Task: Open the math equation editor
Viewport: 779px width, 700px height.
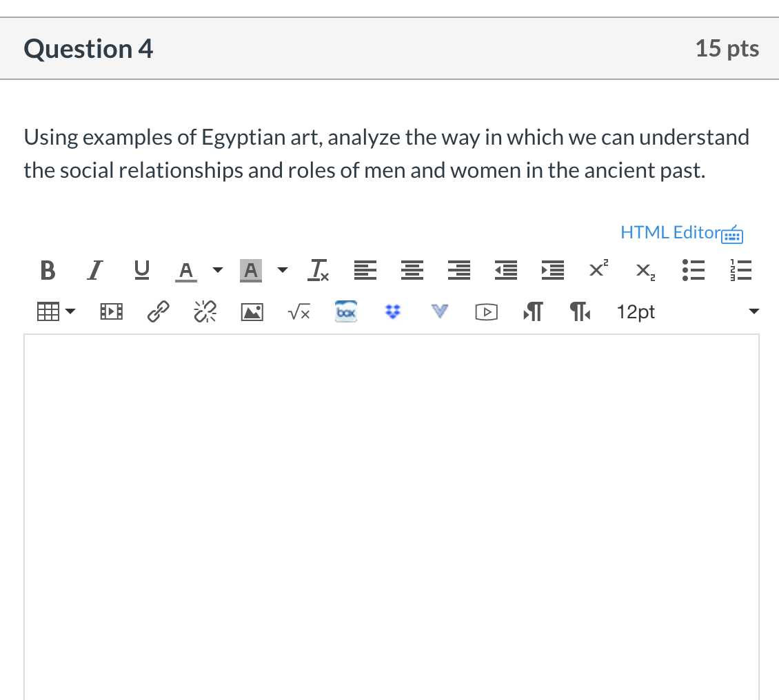Action: [x=298, y=312]
